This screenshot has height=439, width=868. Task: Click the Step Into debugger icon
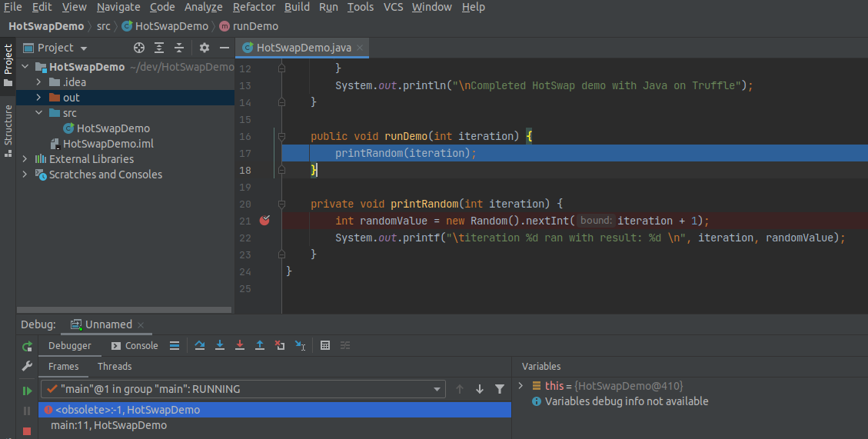pos(220,346)
